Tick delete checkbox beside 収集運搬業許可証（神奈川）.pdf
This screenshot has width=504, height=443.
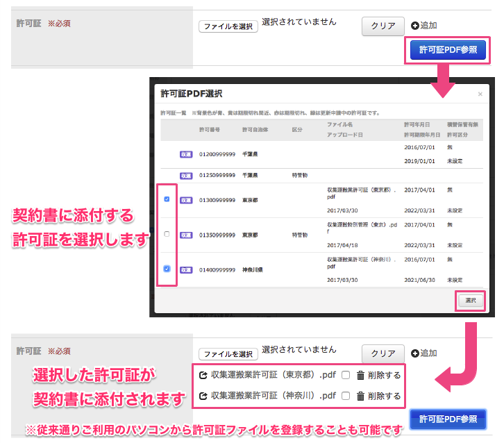point(345,396)
